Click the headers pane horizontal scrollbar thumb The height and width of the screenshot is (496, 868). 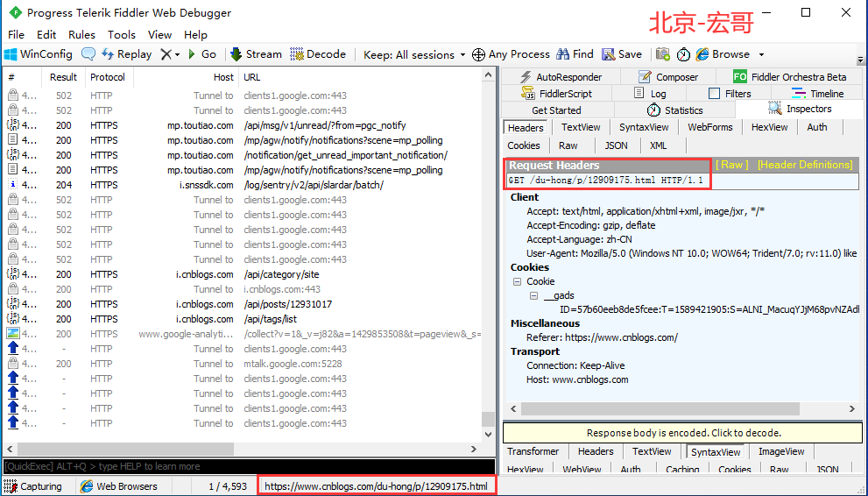click(660, 409)
